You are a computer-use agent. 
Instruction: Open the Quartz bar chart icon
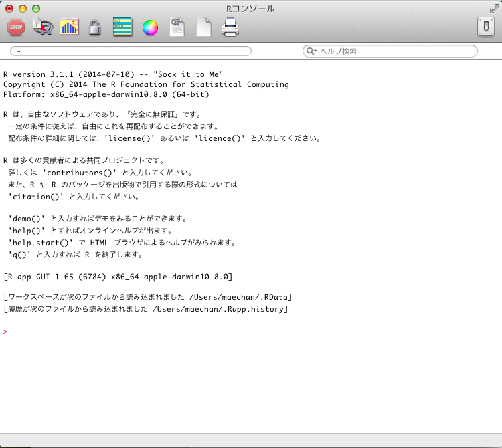tap(69, 27)
